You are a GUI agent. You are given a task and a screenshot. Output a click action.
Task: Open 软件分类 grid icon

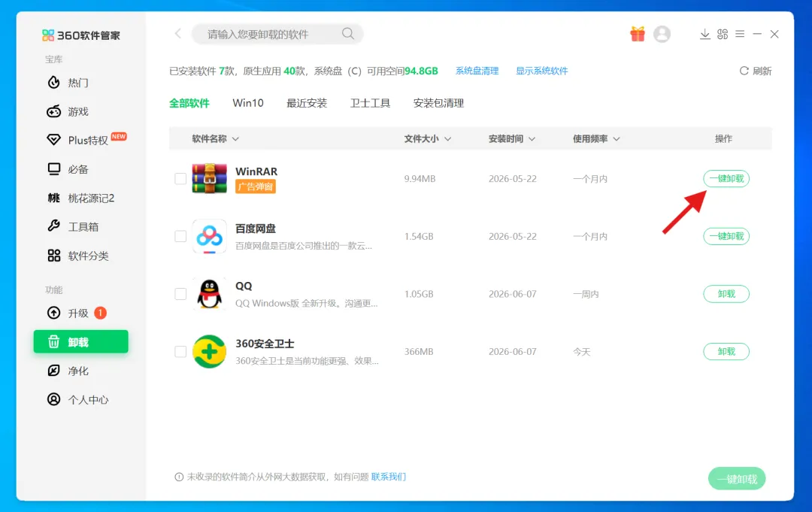[54, 255]
